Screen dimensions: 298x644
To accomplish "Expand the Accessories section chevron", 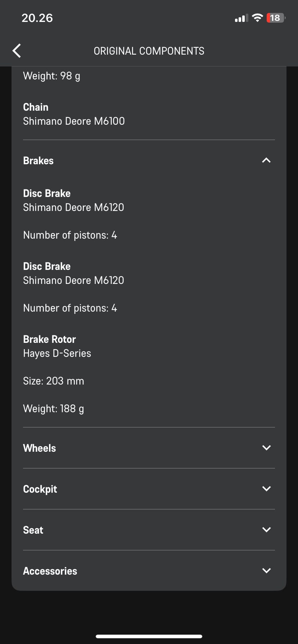I will pos(266,571).
